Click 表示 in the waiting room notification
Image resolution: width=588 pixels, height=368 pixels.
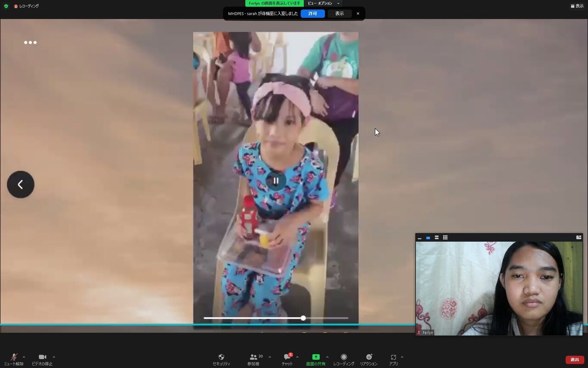point(339,14)
